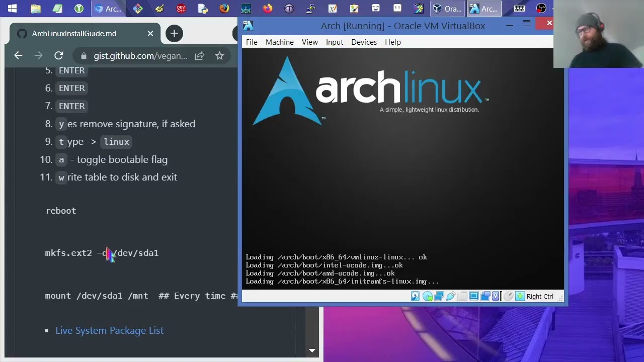Click the Right Ctrl host key label

click(x=540, y=297)
